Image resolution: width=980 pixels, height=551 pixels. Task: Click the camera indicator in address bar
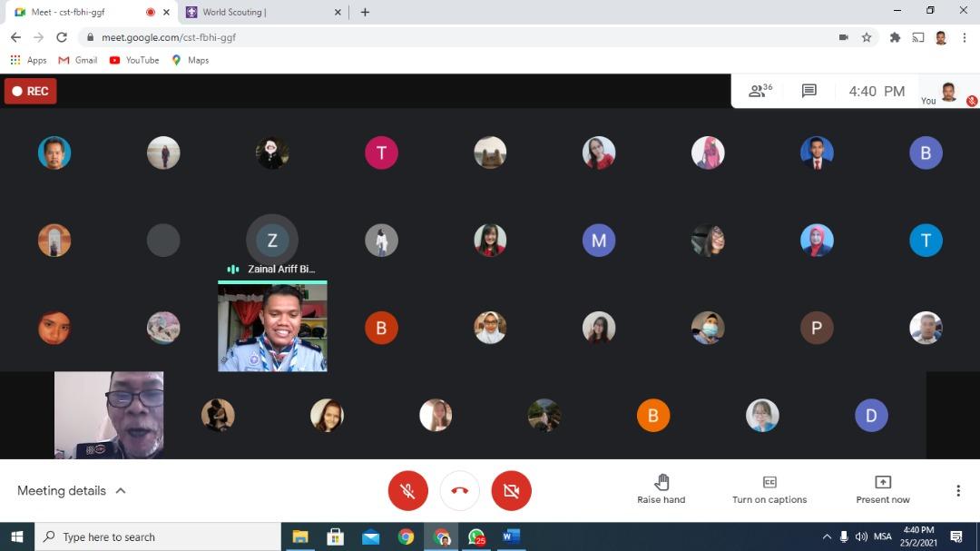point(843,37)
